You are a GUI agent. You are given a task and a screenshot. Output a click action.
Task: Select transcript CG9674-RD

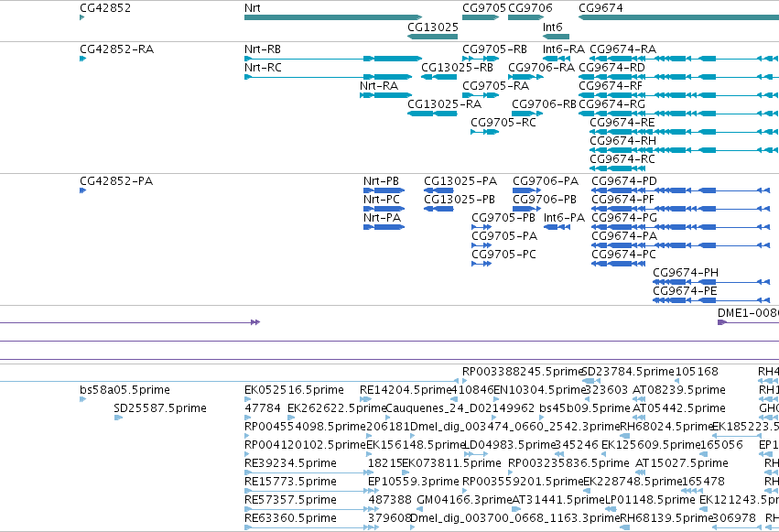click(678, 77)
